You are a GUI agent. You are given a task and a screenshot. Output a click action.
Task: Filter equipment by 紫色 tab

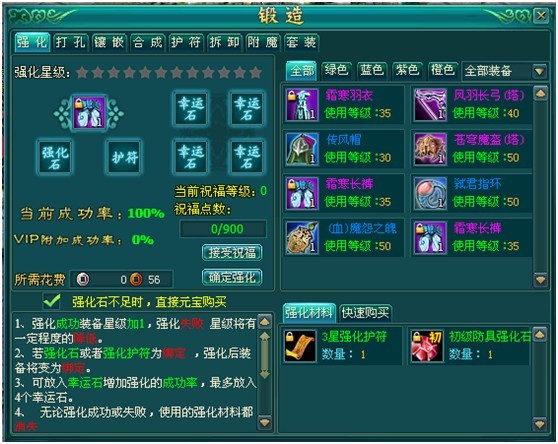[x=407, y=70]
